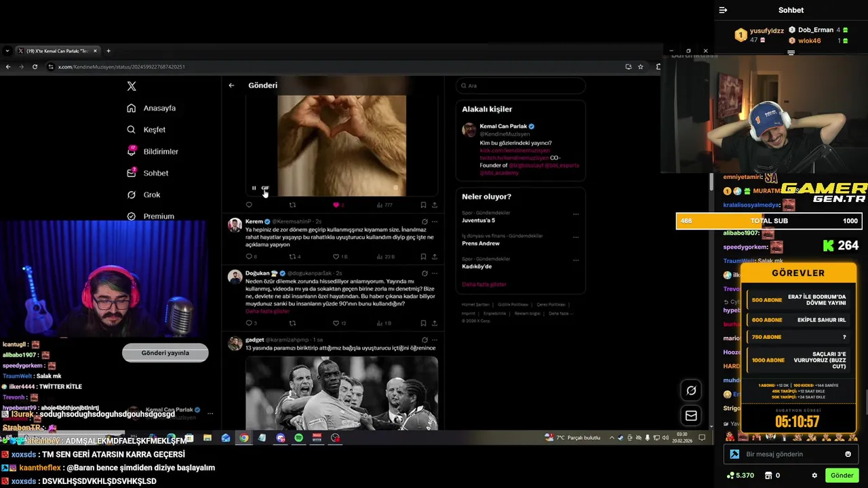Repost Doğukan's reply

pyautogui.click(x=292, y=323)
